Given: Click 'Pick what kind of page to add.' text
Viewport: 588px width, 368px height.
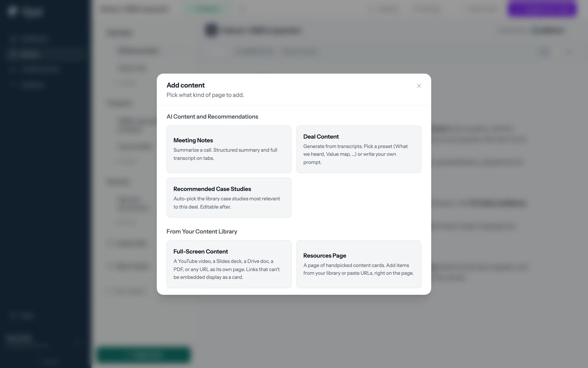Looking at the screenshot, I should pos(205,95).
